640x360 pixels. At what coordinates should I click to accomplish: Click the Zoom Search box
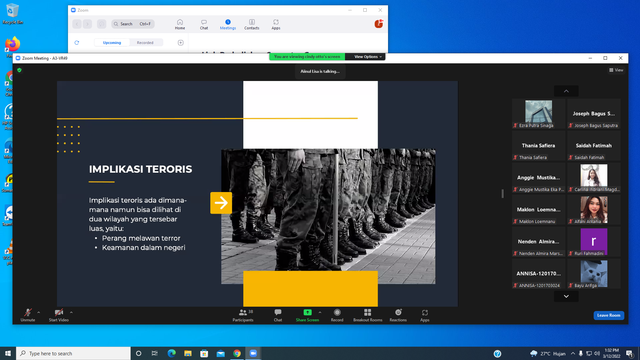point(133,24)
